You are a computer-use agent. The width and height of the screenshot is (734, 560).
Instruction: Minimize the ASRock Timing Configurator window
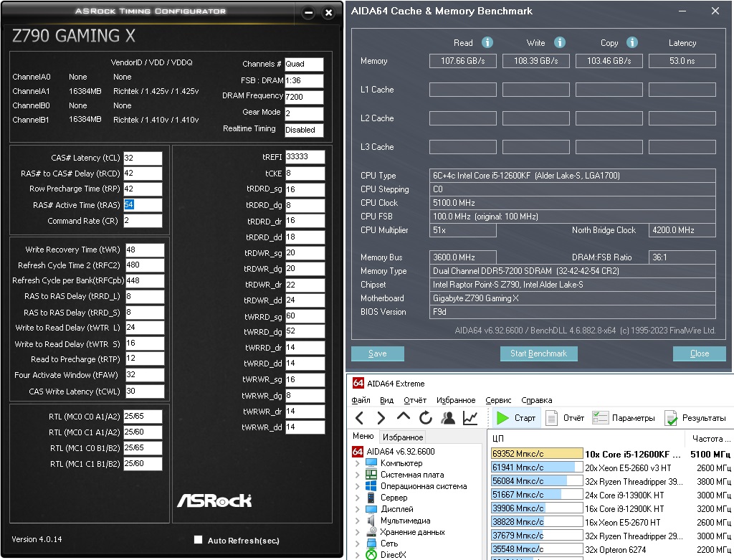pyautogui.click(x=308, y=13)
